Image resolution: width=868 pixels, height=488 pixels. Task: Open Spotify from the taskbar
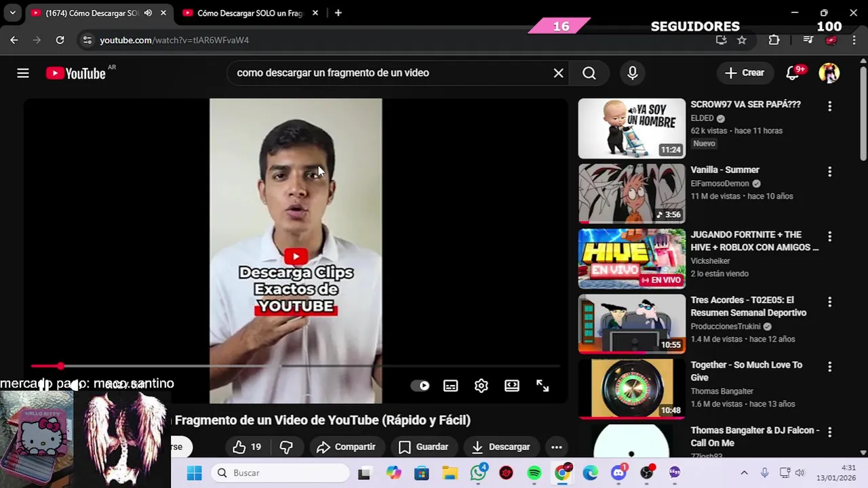coord(534,473)
